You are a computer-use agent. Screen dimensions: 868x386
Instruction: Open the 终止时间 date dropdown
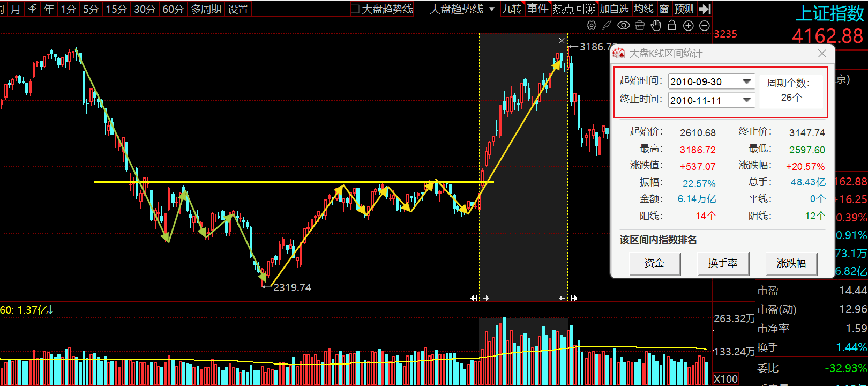point(746,100)
